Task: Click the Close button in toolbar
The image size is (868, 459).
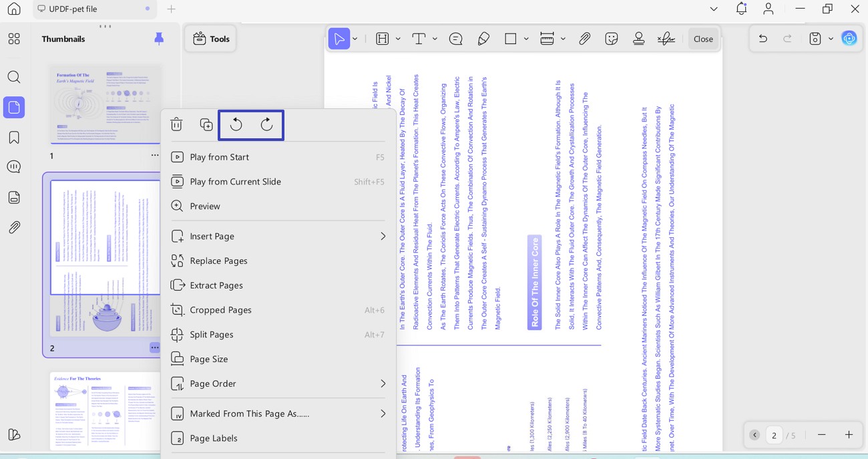Action: 703,39
